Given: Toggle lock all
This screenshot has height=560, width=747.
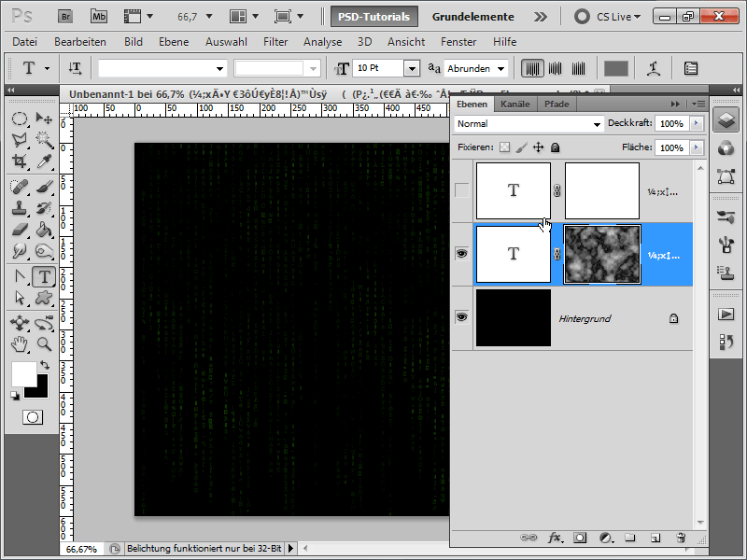Looking at the screenshot, I should point(555,147).
